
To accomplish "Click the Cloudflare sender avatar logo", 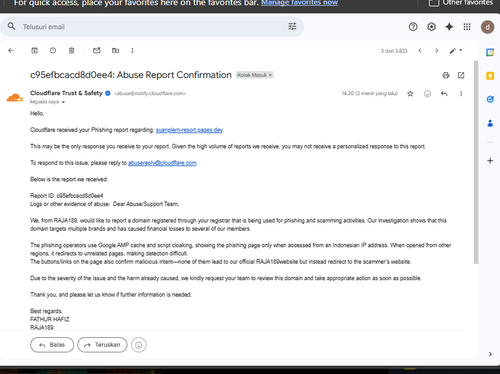I will pos(15,98).
